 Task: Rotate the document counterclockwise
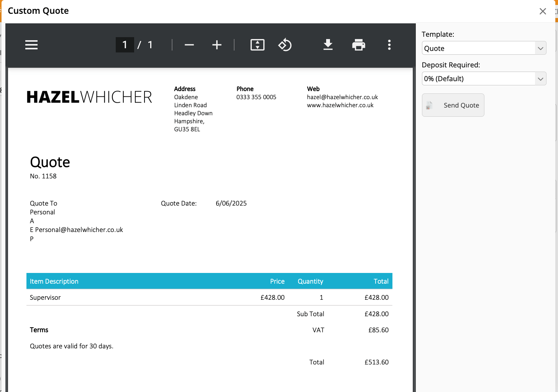[x=285, y=45]
